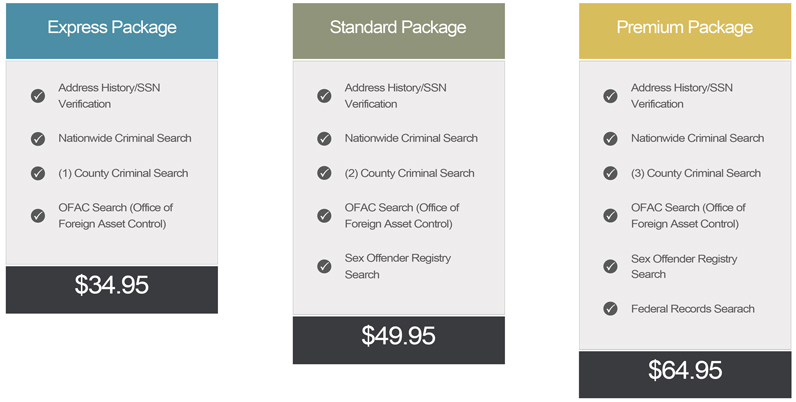Click checkmark beside Premium Sex Offender Registry Search
The width and height of the screenshot is (796, 402).
pyautogui.click(x=610, y=266)
